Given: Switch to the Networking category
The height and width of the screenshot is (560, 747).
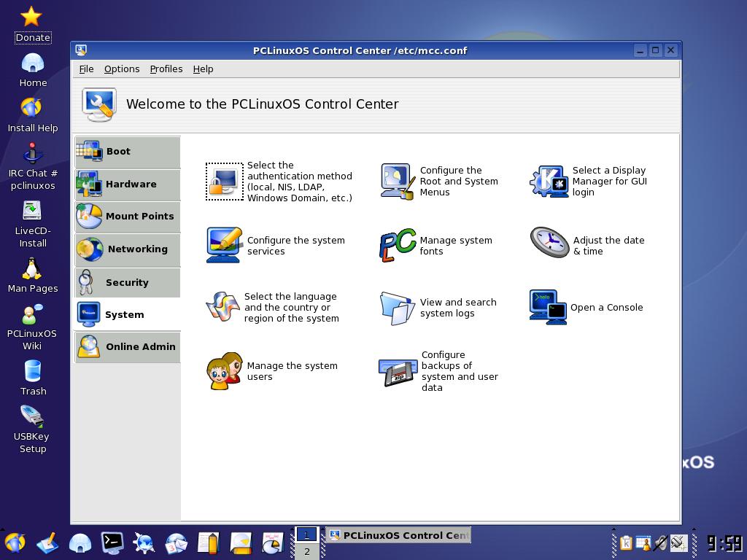Looking at the screenshot, I should click(128, 249).
